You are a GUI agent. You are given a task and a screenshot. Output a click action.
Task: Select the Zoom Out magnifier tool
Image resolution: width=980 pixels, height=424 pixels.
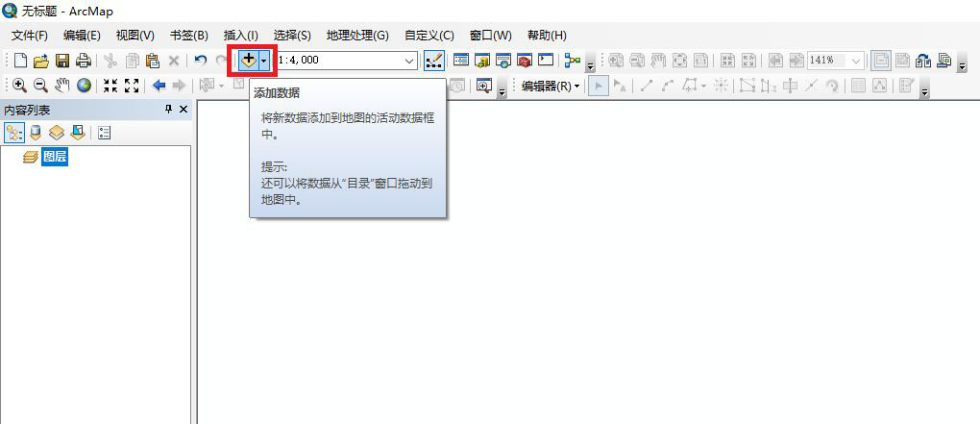(x=40, y=85)
